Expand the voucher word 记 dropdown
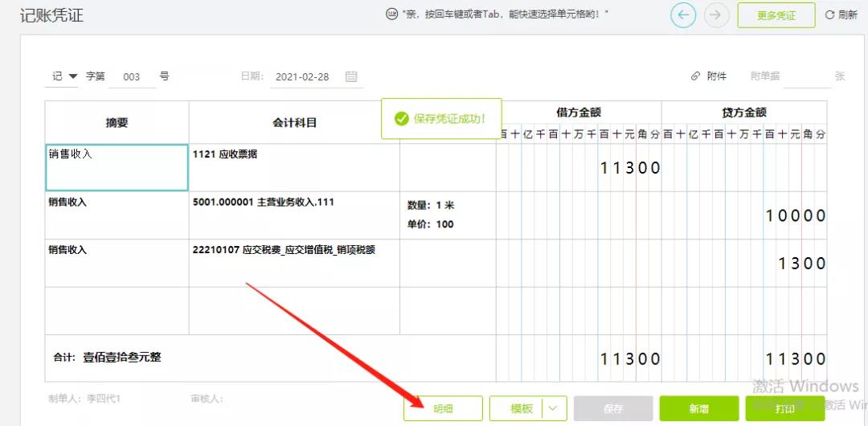The height and width of the screenshot is (426, 868). pos(73,76)
